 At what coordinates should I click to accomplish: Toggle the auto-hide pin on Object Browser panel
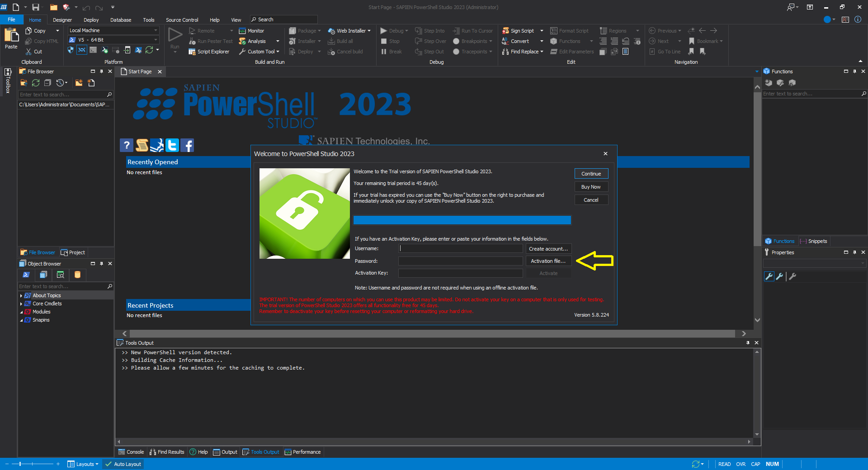(101, 264)
